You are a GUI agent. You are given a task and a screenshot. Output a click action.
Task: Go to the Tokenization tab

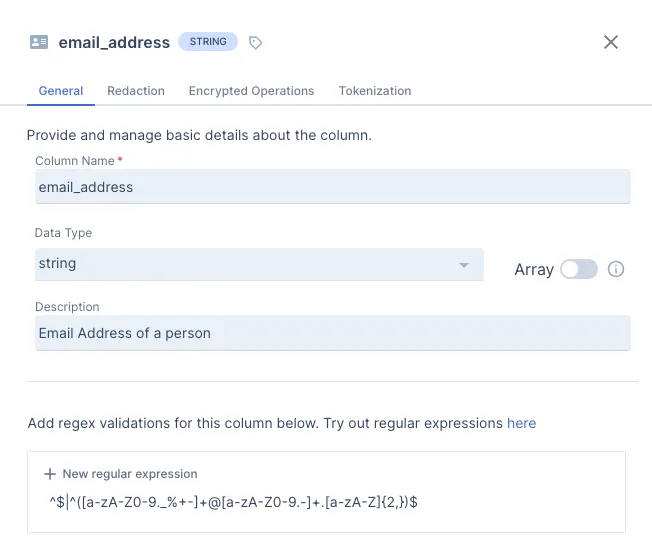pos(375,91)
